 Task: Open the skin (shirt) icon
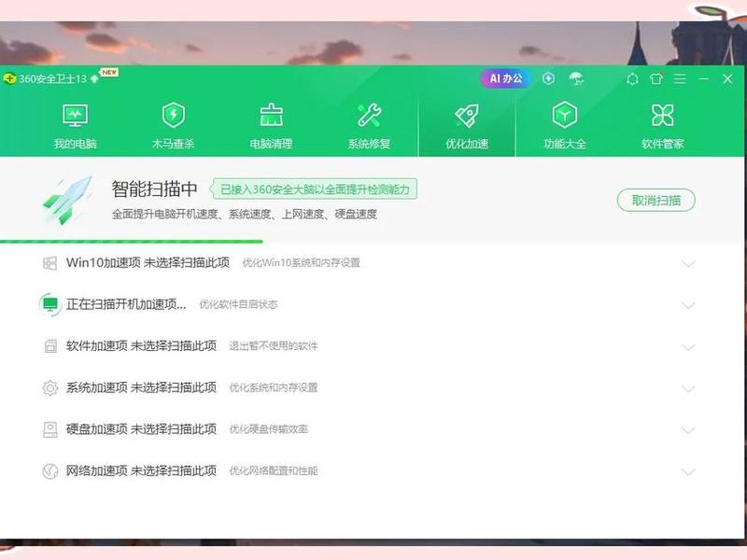click(x=656, y=79)
